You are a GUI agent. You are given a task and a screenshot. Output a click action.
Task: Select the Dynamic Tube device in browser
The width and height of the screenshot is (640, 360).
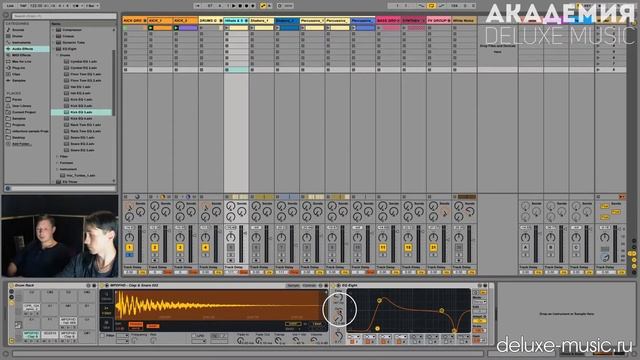(x=73, y=42)
